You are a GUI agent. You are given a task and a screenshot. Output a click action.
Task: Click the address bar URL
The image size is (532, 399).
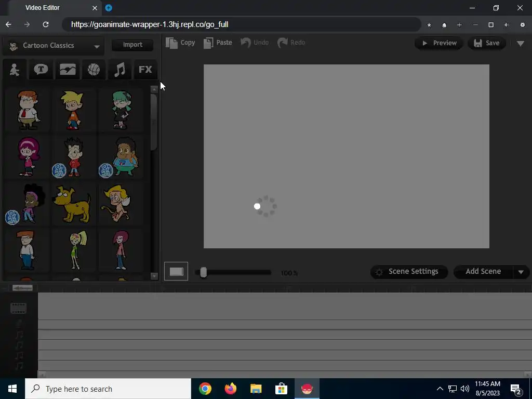[x=150, y=24]
